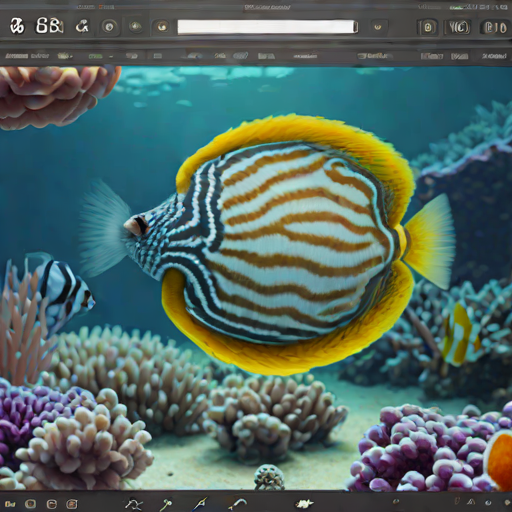Select the squiggle line tool in bottom bar

134,504
